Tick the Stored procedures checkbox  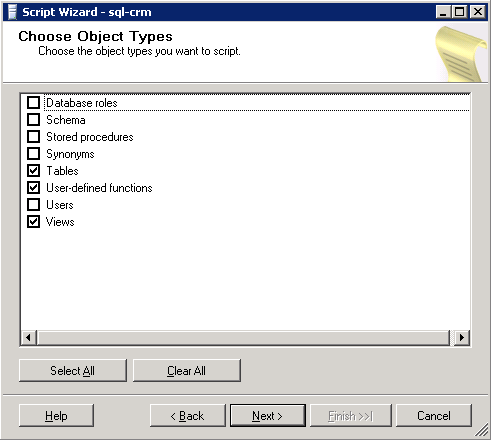point(33,137)
